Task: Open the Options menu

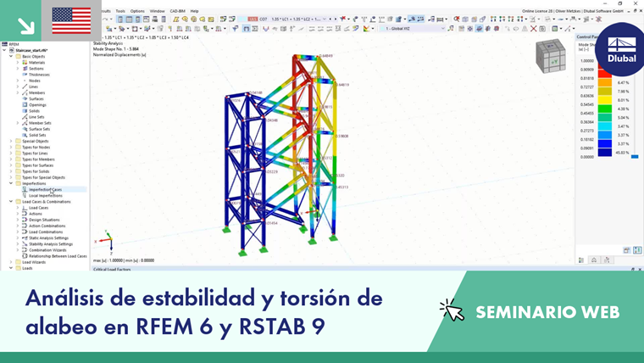Action: pyautogui.click(x=137, y=11)
